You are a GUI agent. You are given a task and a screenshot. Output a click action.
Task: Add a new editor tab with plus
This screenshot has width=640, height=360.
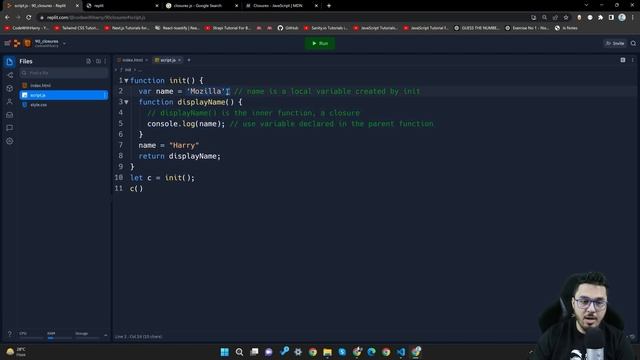(x=189, y=60)
